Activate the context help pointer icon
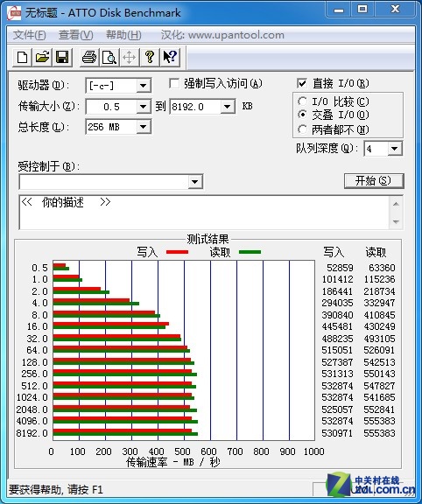Screen dimensions: 422x504 (170, 57)
